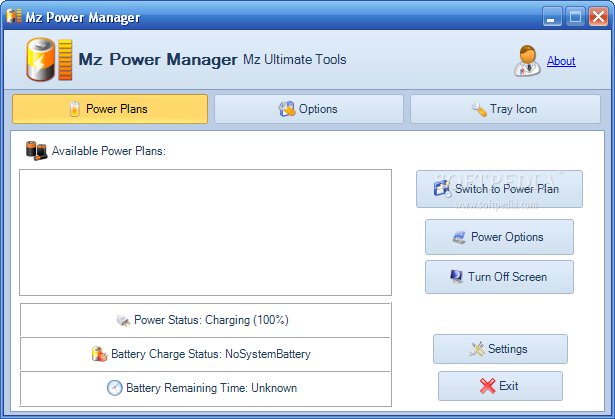This screenshot has height=419, width=615.
Task: Open the Tray Icon tab
Action: coord(505,109)
